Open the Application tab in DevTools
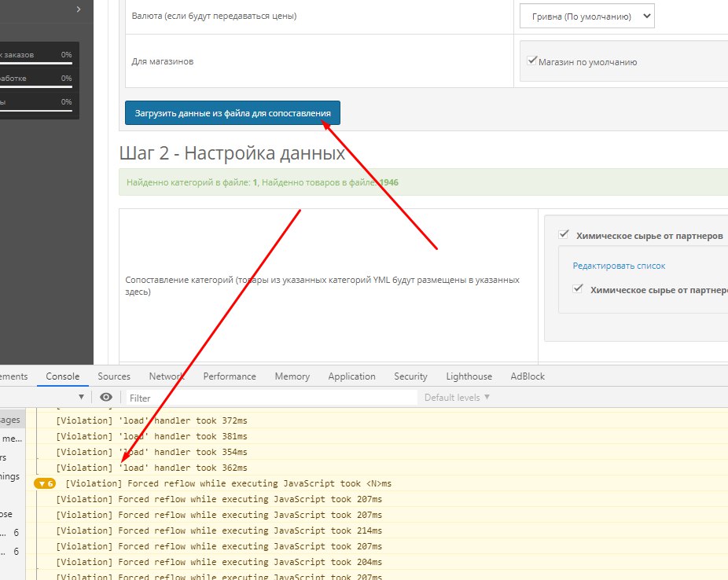The height and width of the screenshot is (580, 728). click(351, 376)
